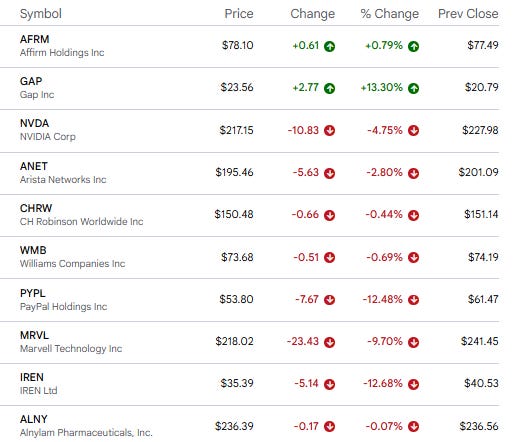The image size is (514, 442).
Task: Open Williams Companies Inc listing
Action: point(72,264)
